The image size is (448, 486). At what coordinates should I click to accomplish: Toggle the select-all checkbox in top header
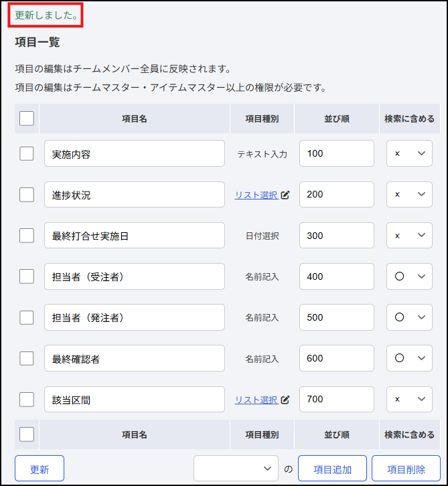pos(27,118)
